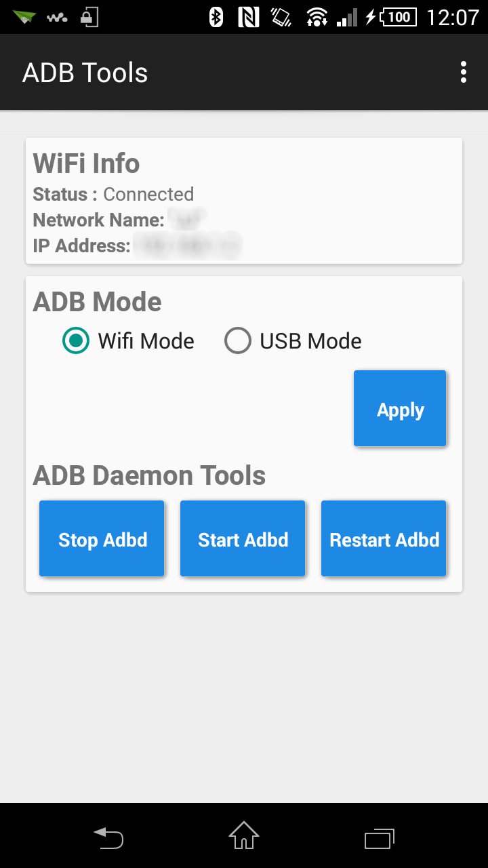Tap the blurred Network Name value

click(x=187, y=219)
